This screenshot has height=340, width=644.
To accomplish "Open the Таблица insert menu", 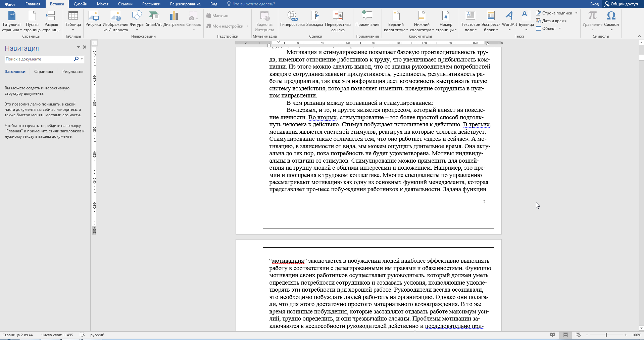I will (73, 21).
